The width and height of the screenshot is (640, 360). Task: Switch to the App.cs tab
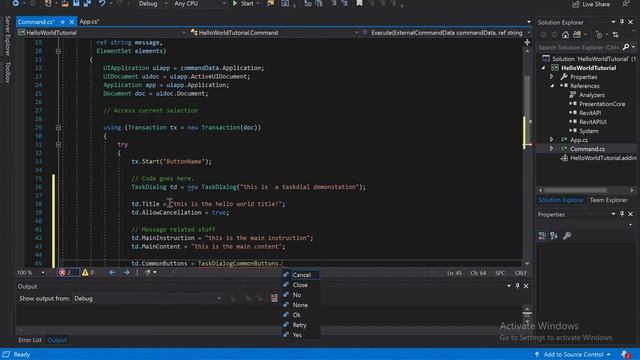point(89,22)
